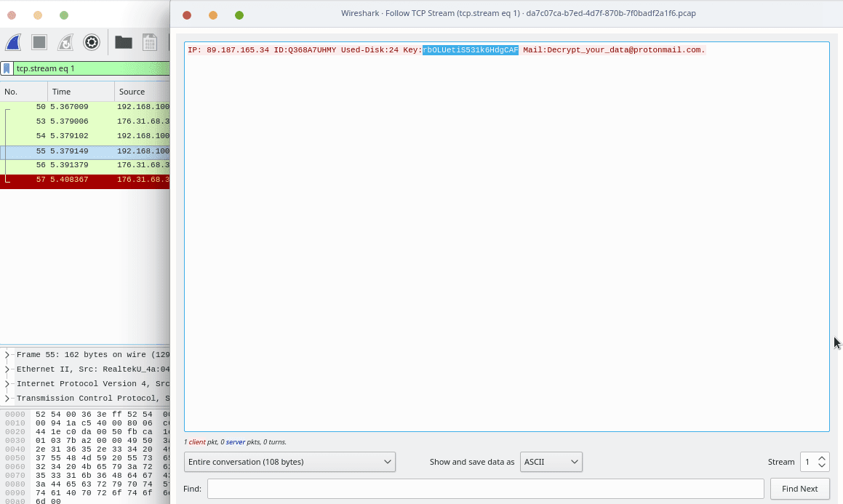Open capture options gear icon
Image resolution: width=843 pixels, height=504 pixels.
(x=92, y=42)
